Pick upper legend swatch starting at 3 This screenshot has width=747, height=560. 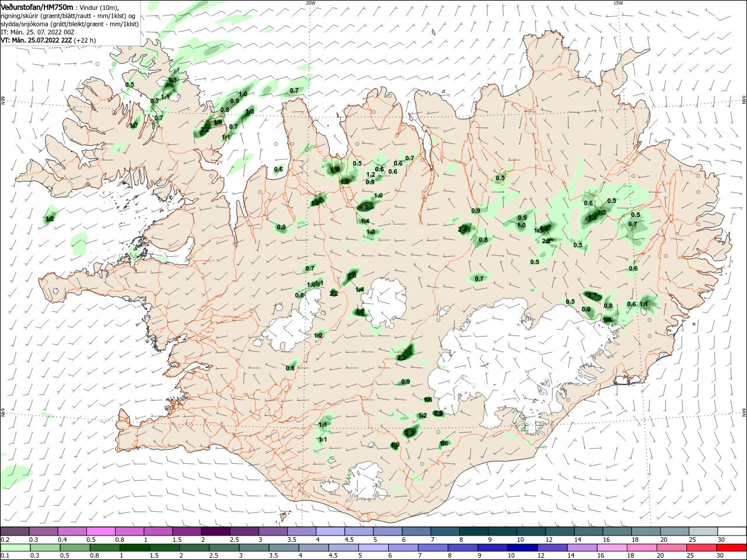(273, 531)
